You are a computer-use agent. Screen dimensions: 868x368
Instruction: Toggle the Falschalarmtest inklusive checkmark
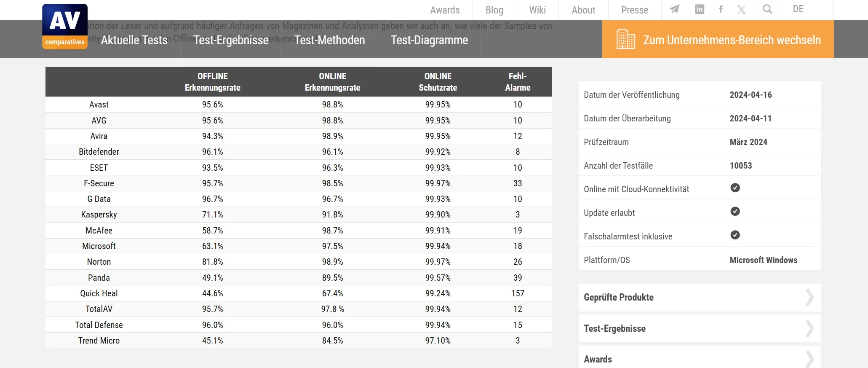pos(735,235)
